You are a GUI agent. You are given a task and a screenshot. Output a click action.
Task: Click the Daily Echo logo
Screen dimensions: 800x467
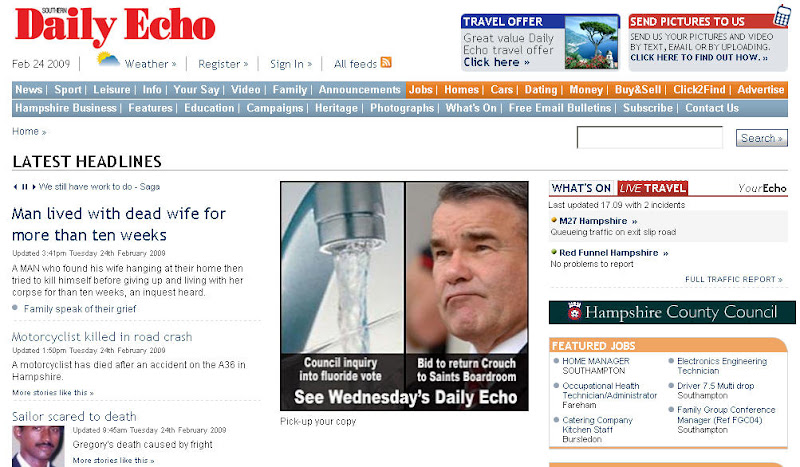coord(115,26)
